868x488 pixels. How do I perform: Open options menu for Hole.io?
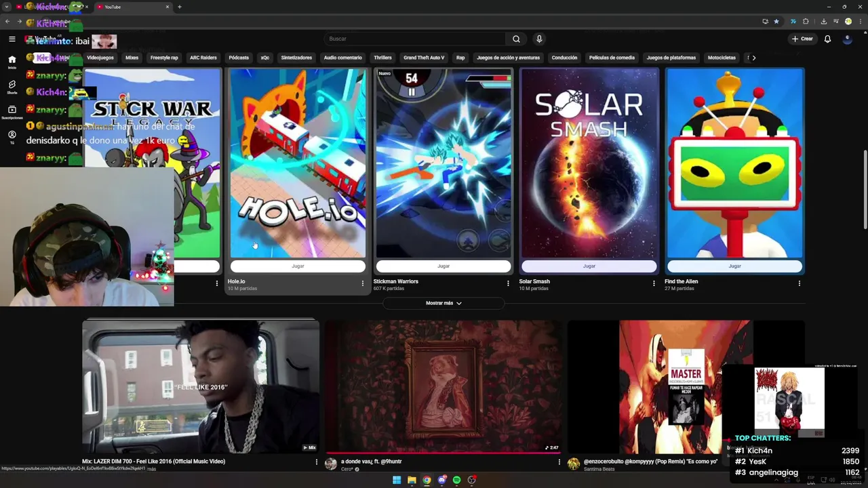point(362,283)
